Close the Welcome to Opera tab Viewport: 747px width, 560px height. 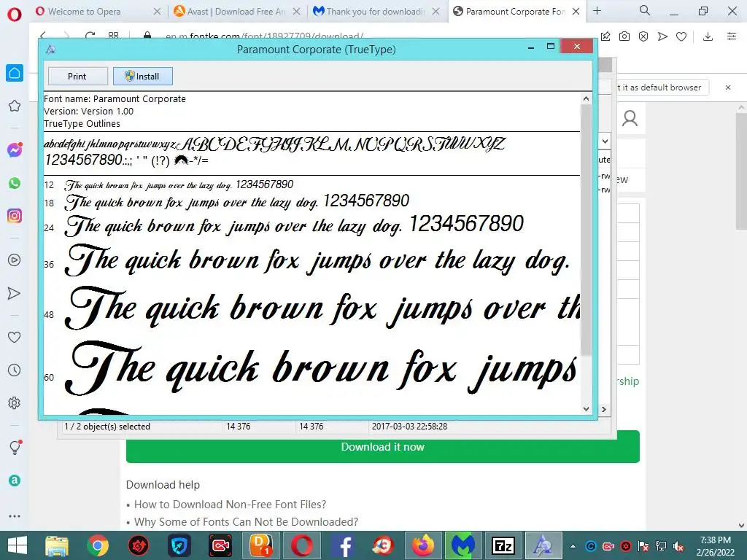pos(157,12)
